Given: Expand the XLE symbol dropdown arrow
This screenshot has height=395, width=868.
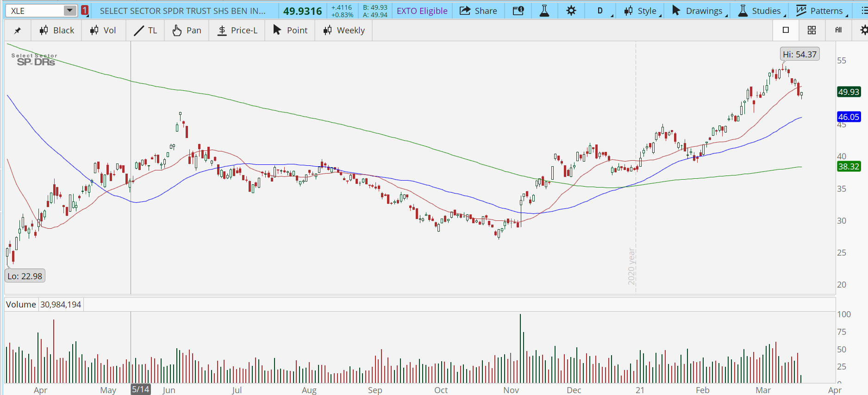Looking at the screenshot, I should click(x=69, y=10).
